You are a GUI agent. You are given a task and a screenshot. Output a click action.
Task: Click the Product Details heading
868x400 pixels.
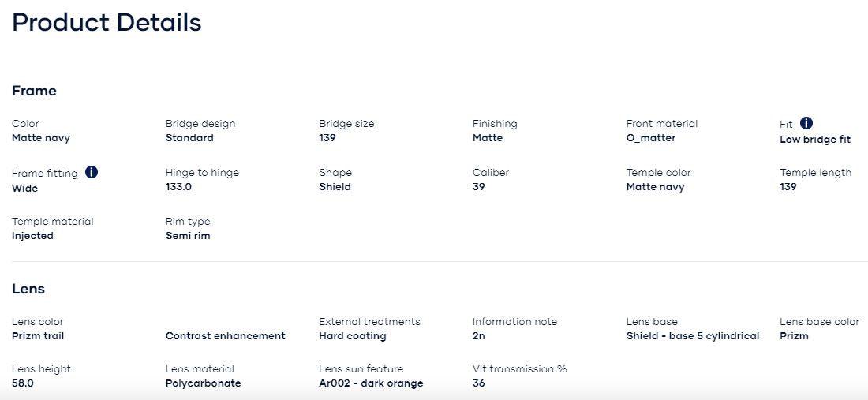pos(107,22)
